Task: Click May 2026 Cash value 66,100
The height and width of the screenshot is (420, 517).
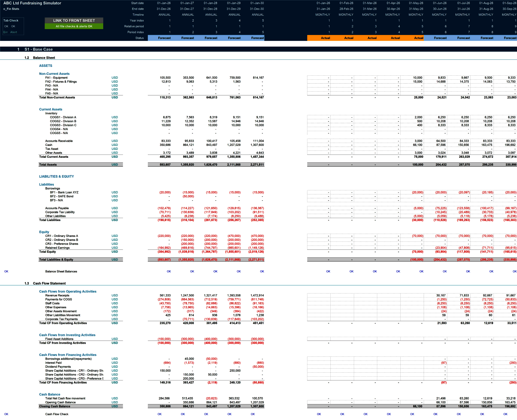Action: (x=418, y=145)
